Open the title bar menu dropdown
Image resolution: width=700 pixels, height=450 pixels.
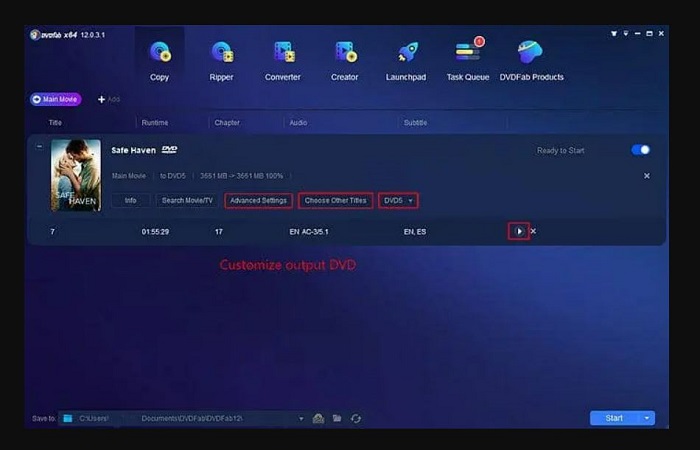tap(626, 33)
